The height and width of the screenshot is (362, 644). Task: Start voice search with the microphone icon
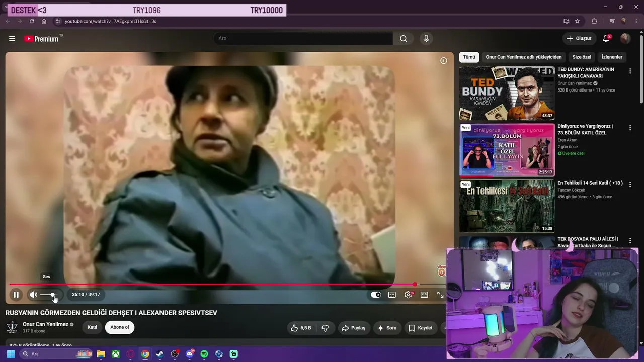coord(426,39)
